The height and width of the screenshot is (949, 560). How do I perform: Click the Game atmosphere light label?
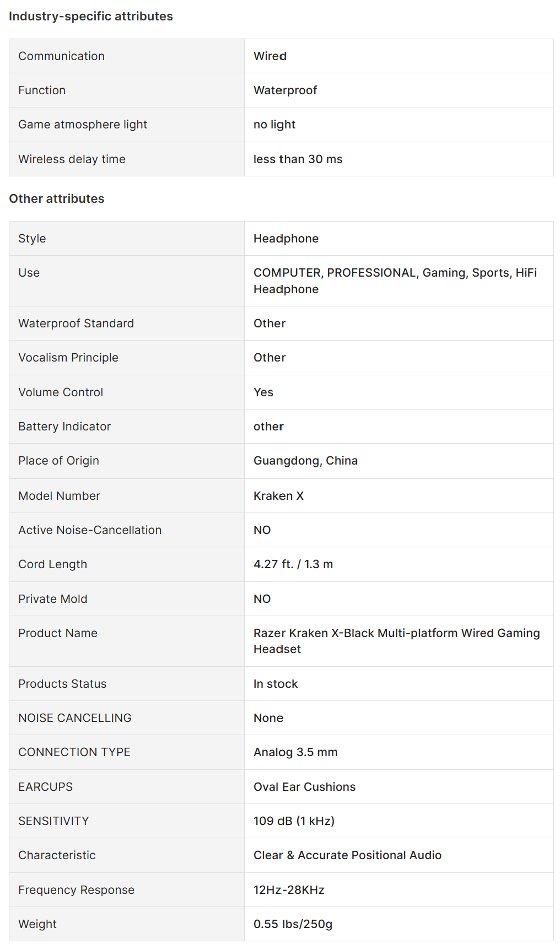pos(83,125)
